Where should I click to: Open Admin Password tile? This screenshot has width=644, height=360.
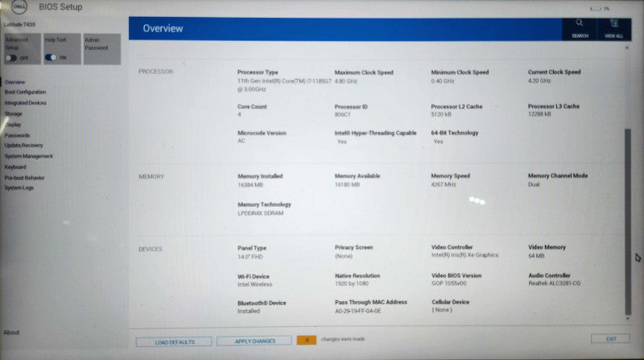point(102,49)
